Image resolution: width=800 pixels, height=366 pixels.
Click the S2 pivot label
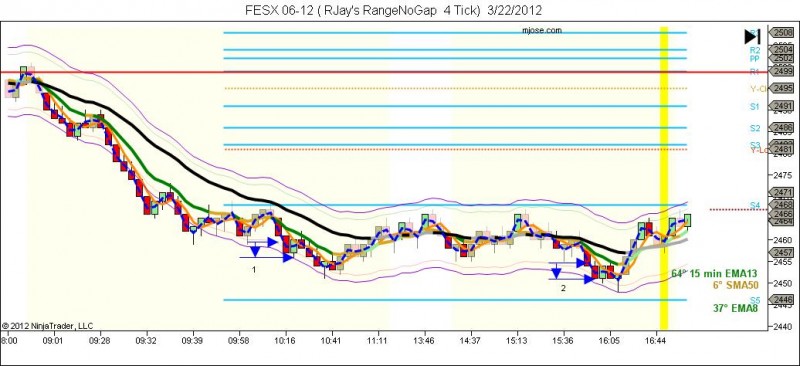[x=755, y=128]
